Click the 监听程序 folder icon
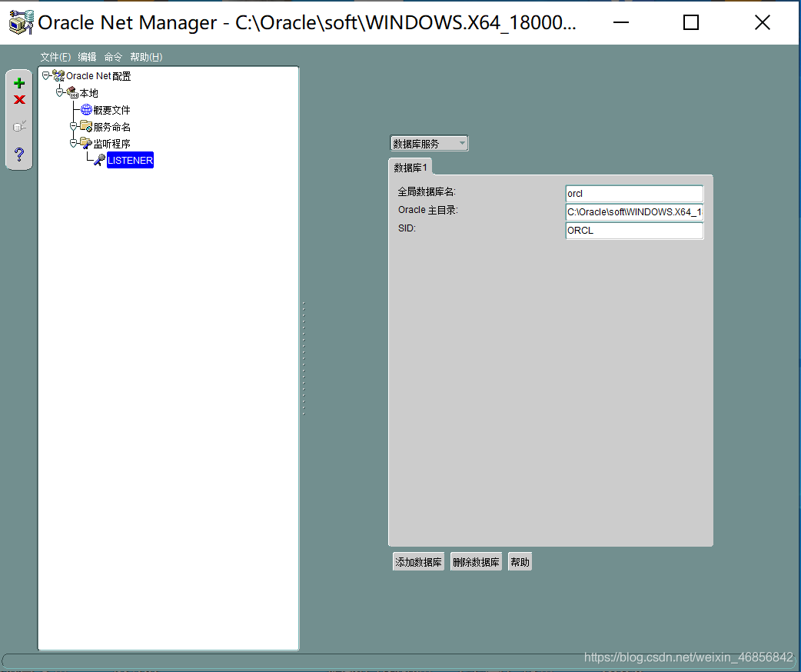Image resolution: width=801 pixels, height=672 pixels. 86,143
